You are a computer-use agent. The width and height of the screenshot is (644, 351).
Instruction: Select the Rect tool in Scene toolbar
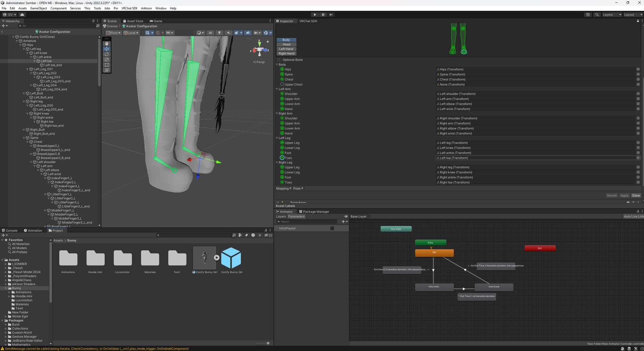(107, 65)
